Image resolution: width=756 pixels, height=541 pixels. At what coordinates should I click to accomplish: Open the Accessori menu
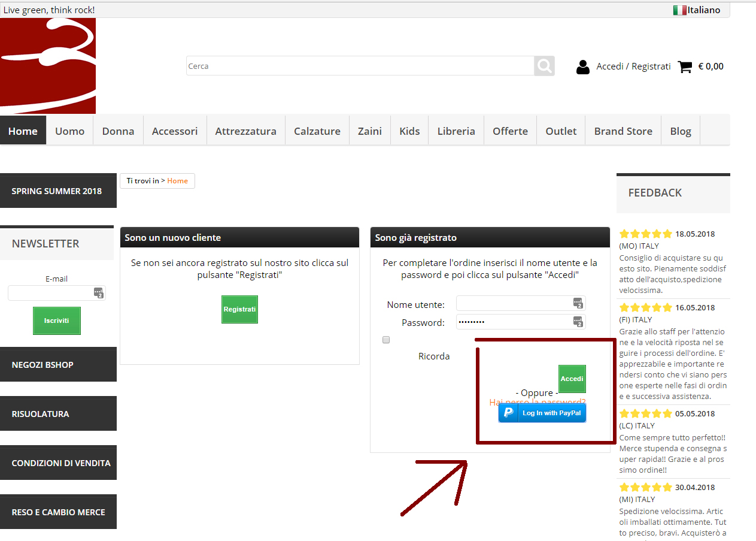click(x=175, y=131)
